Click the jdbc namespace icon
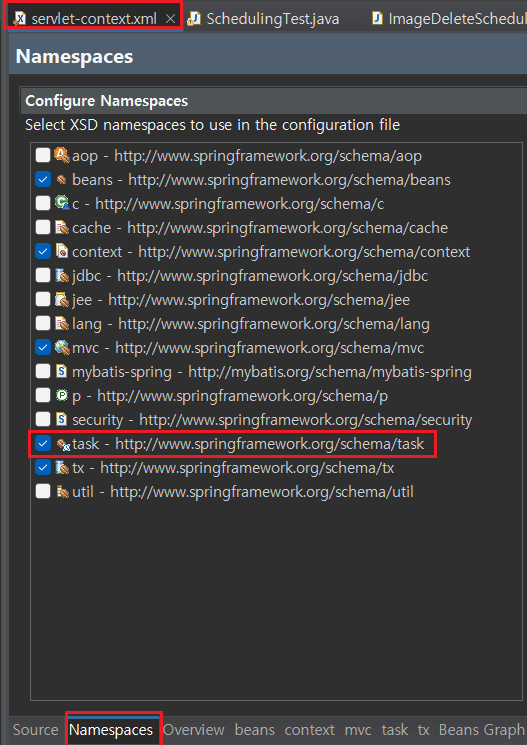Screen dimensions: 527x745 coord(62,276)
